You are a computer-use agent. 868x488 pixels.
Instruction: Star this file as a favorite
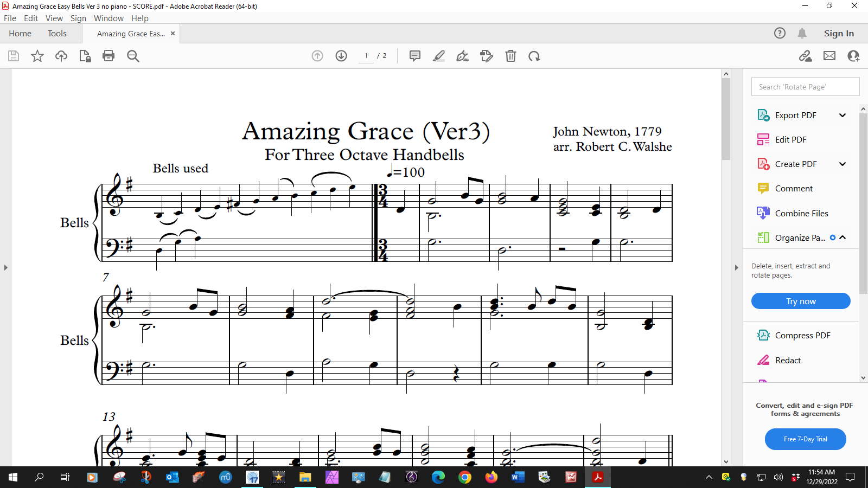pyautogui.click(x=37, y=56)
